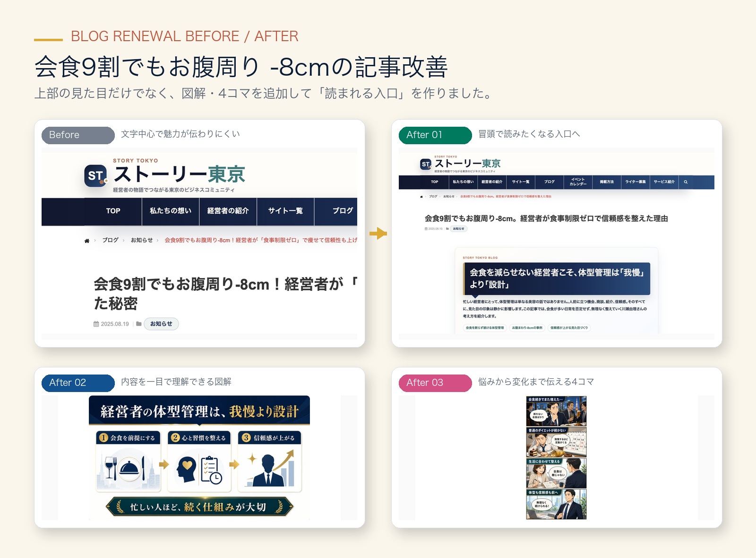756x558 pixels.
Task: Click STORY TOKYO BLOG label in After 01 card
Action: [x=480, y=258]
